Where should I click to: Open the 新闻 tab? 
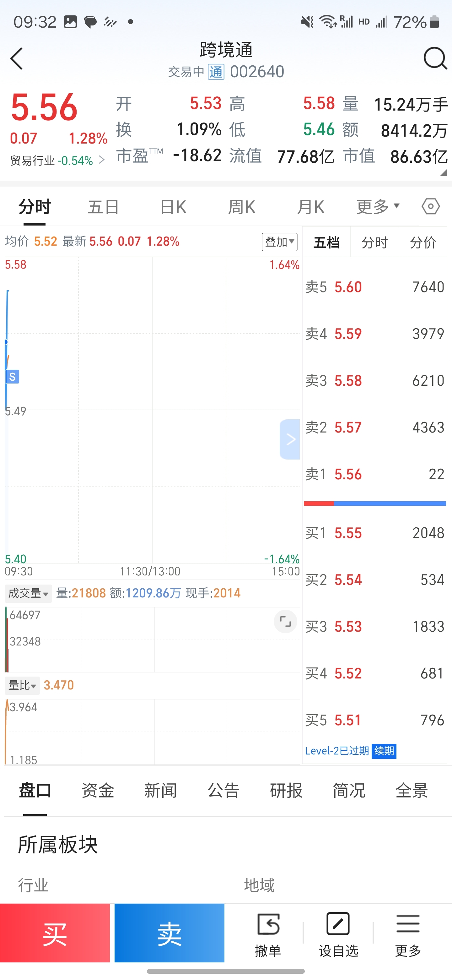point(160,791)
